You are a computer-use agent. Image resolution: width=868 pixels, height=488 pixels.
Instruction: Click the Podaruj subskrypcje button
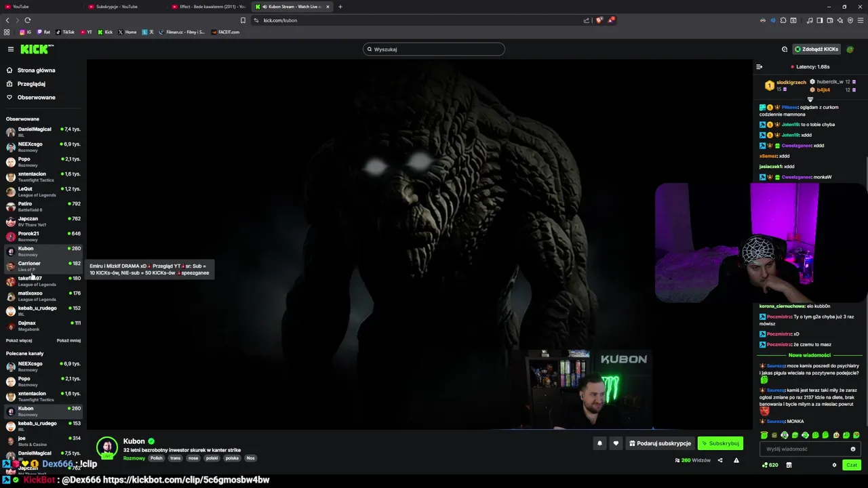click(660, 443)
